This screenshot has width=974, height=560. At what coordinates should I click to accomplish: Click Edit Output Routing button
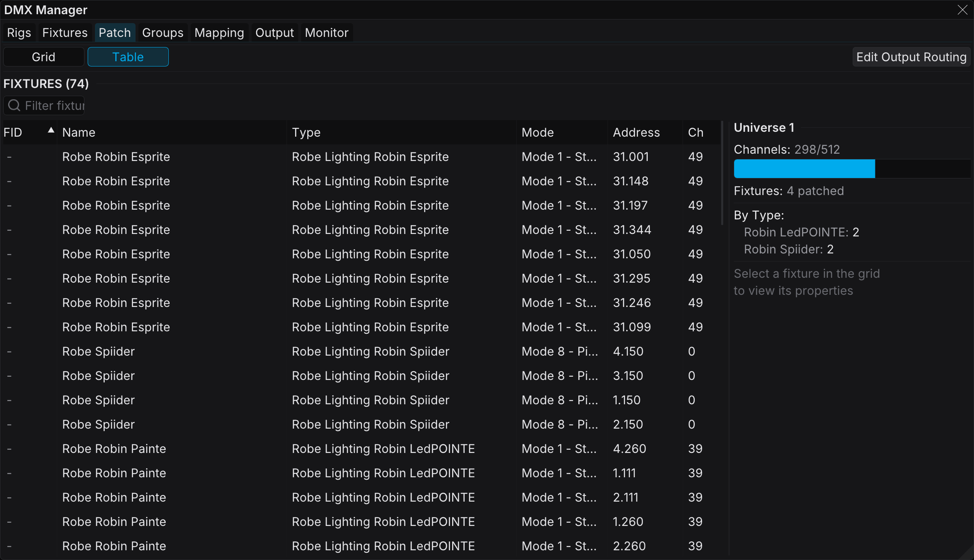point(912,57)
